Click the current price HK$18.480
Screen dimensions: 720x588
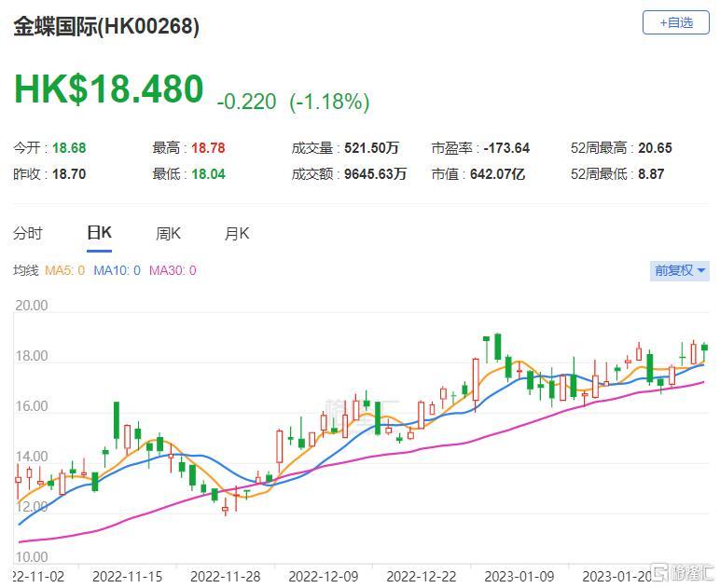(x=108, y=89)
